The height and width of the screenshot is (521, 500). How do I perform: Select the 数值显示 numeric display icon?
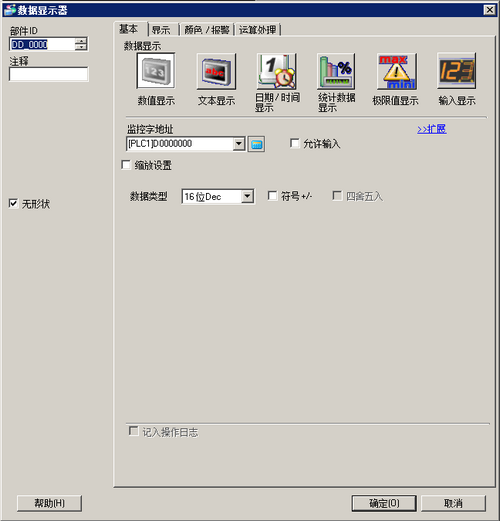coord(156,71)
